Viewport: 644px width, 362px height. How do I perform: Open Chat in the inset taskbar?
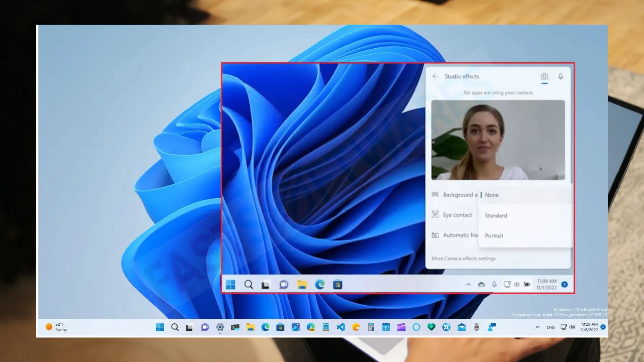(x=284, y=285)
